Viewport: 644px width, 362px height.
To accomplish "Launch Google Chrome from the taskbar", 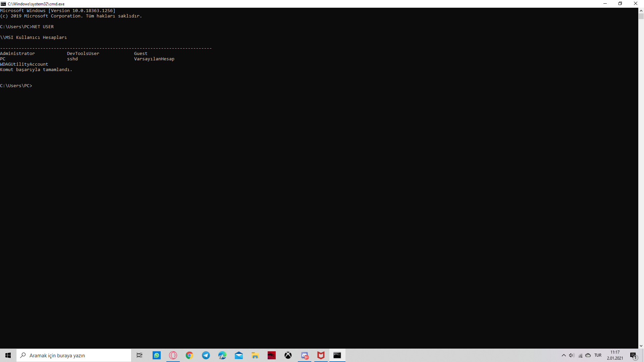I will (x=190, y=355).
